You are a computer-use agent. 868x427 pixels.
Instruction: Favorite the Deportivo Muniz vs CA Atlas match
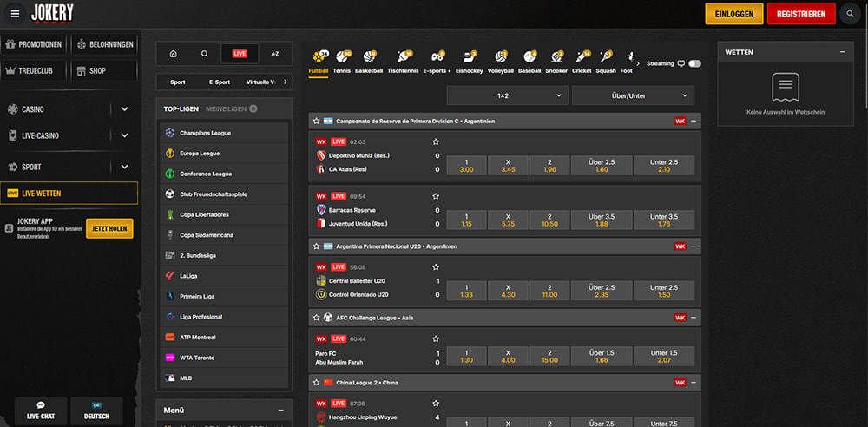[x=436, y=141]
